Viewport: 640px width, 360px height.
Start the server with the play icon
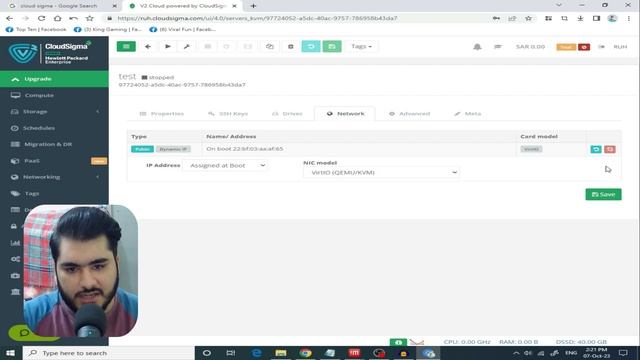(x=168, y=47)
